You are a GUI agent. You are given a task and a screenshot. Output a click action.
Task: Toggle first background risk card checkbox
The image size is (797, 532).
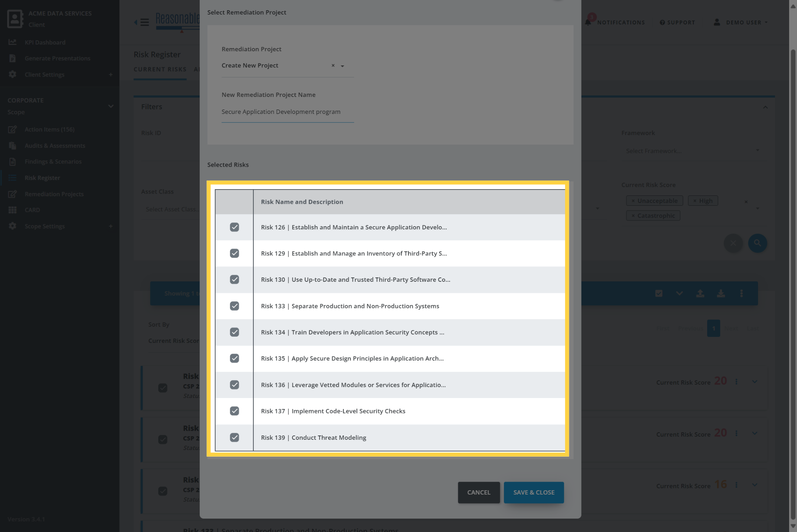pos(163,388)
